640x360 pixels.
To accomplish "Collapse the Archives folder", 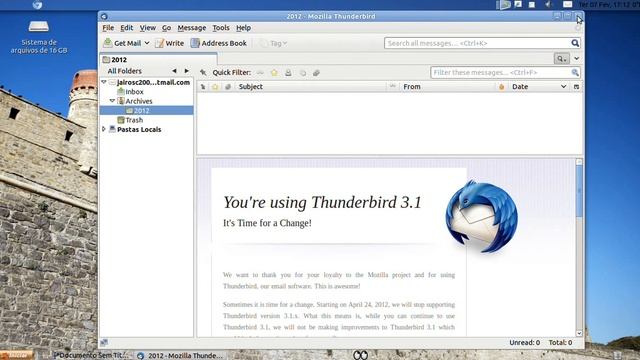I will [x=112, y=101].
